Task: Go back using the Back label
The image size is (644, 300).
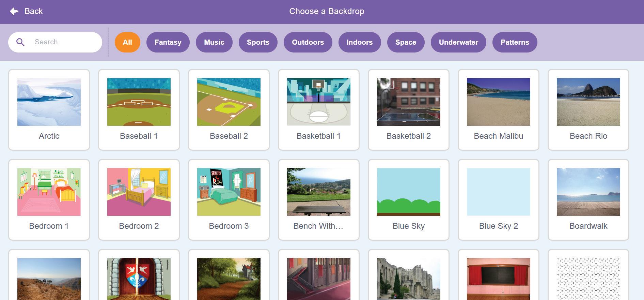Action: (33, 11)
